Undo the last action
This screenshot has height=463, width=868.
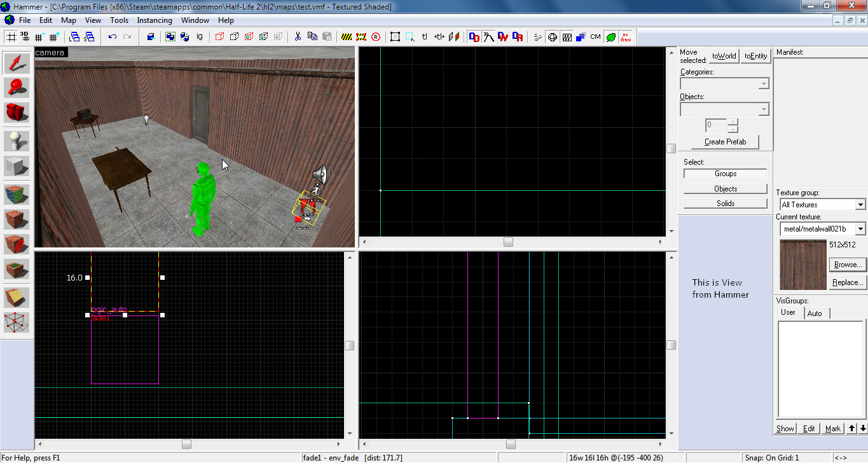click(x=113, y=37)
